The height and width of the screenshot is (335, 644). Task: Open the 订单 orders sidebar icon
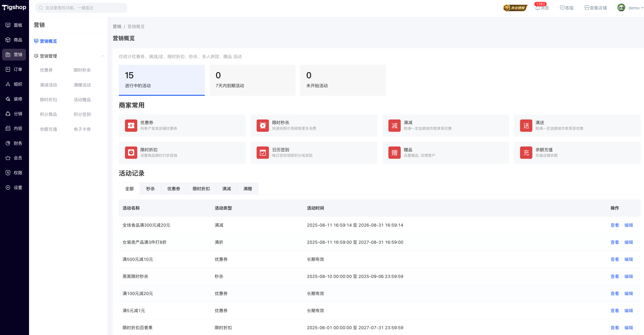(x=8, y=69)
